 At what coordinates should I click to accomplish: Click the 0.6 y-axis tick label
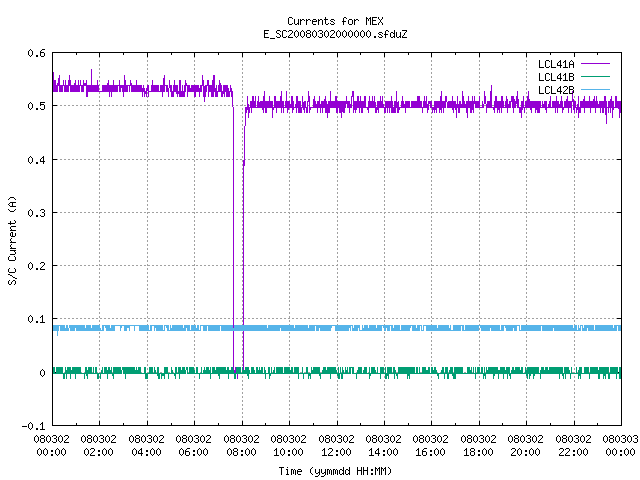pyautogui.click(x=36, y=53)
